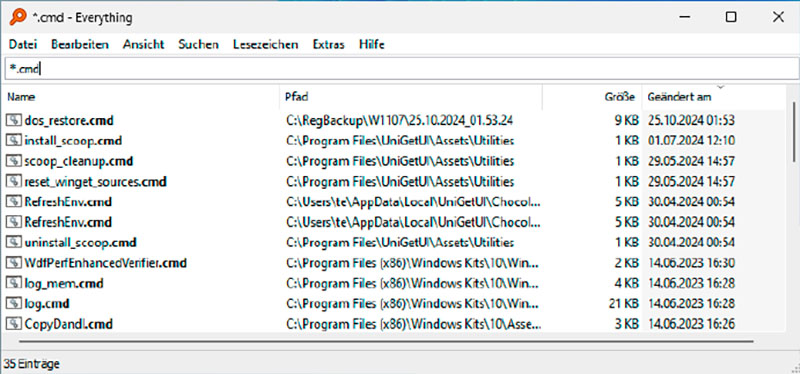
Task: Open the Extras menu
Action: (329, 44)
